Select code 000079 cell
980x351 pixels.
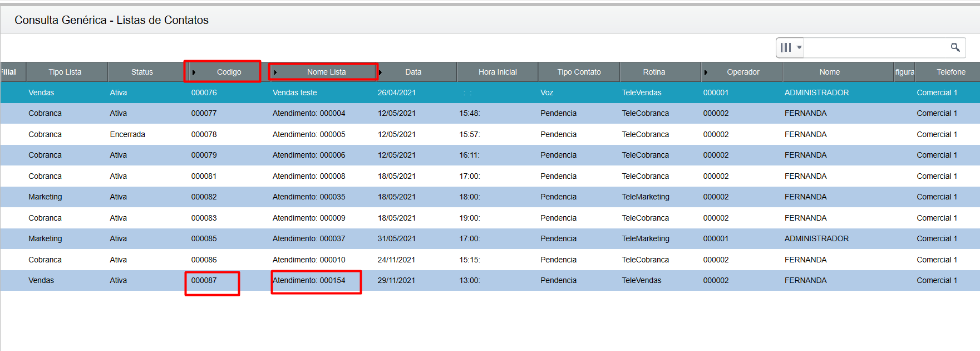pos(204,155)
